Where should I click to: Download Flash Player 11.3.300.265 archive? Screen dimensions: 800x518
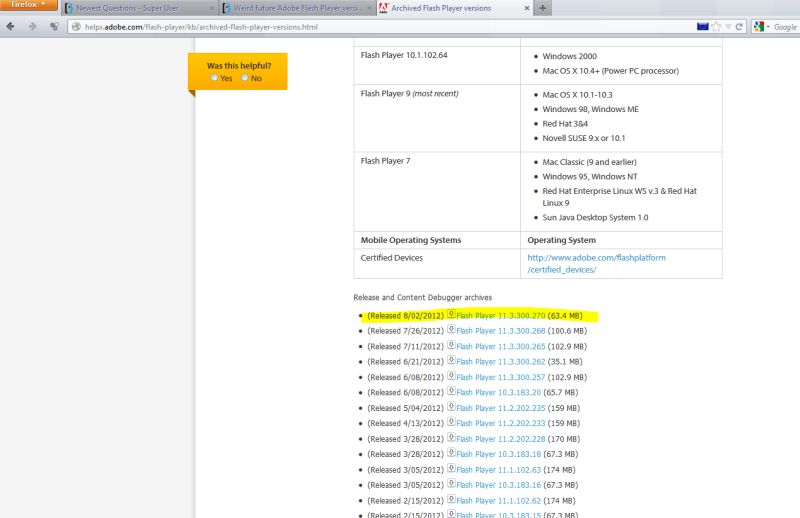coord(501,347)
